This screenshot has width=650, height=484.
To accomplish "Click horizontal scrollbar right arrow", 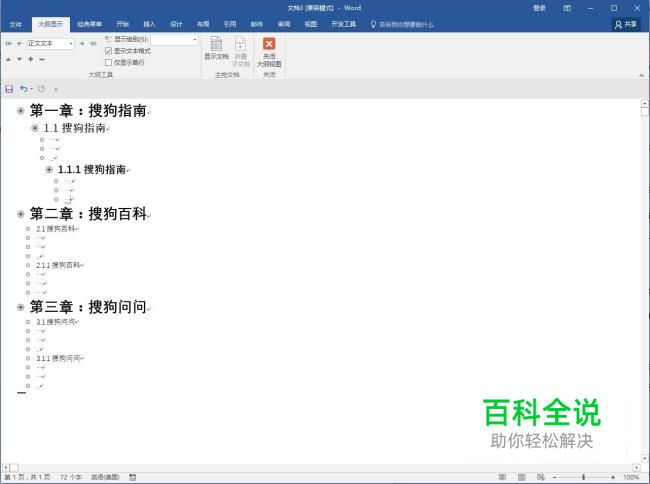I will click(x=637, y=467).
